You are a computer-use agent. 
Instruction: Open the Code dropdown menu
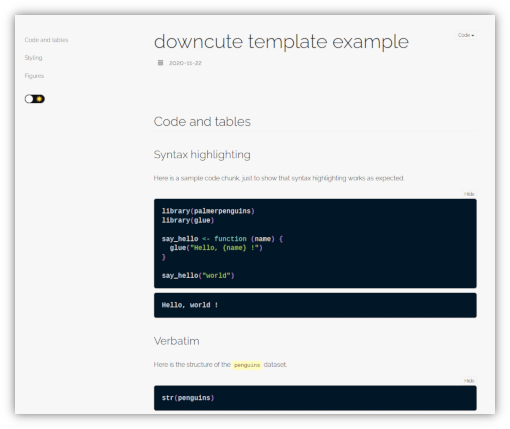(466, 35)
